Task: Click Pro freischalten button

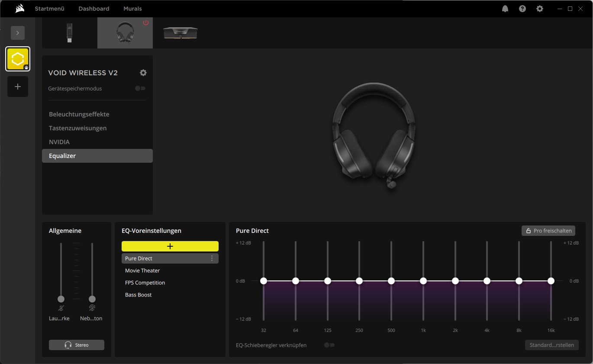Action: pos(548,231)
